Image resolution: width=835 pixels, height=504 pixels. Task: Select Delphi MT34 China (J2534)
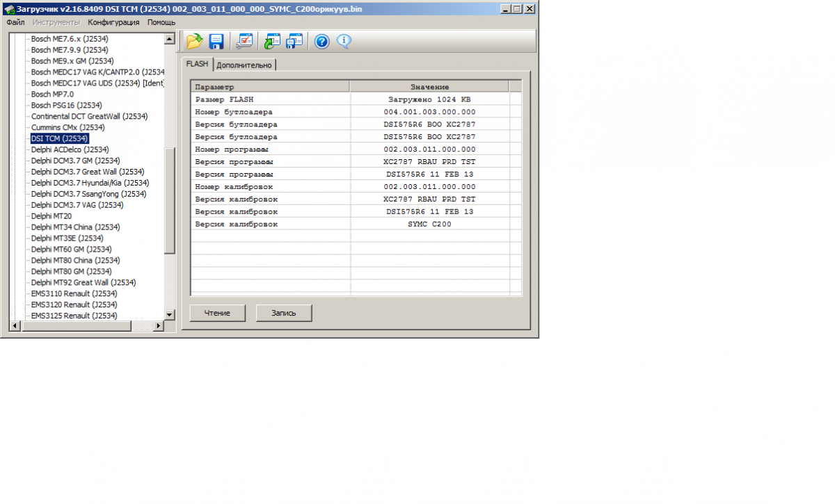(77, 227)
